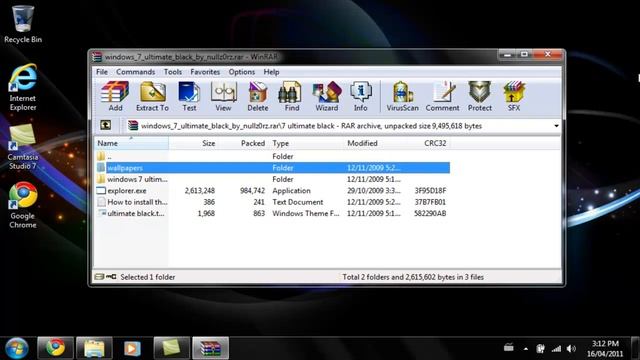Image resolution: width=640 pixels, height=360 pixels.
Task: Click 'Selected 1 folder' status text
Action: click(147, 277)
